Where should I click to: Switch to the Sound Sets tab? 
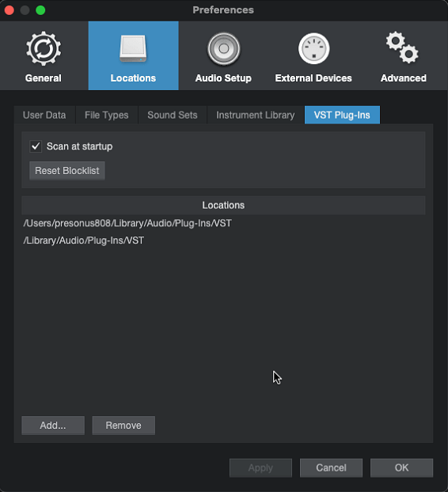173,115
